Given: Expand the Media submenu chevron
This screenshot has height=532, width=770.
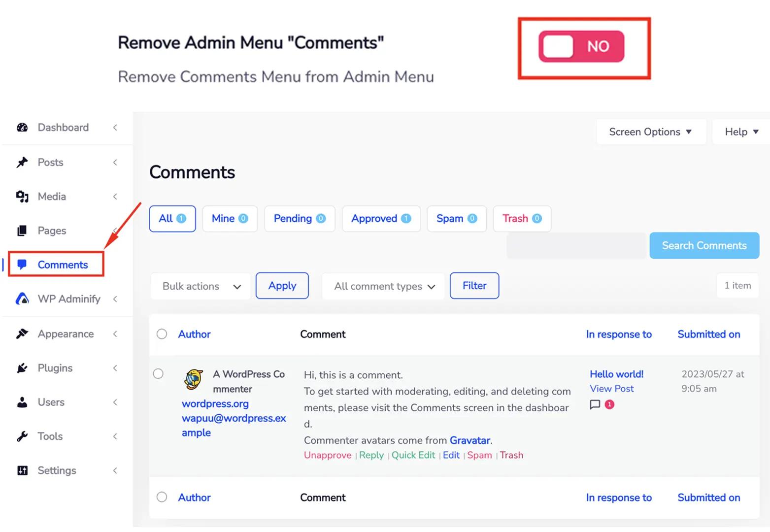Looking at the screenshot, I should pos(115,197).
